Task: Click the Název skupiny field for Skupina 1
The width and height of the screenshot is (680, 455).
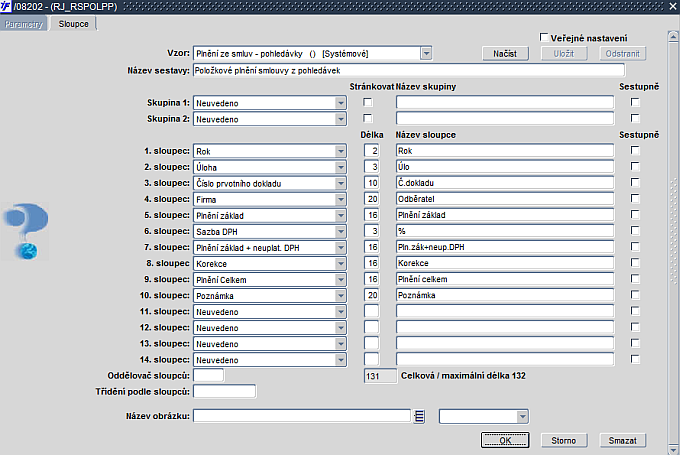Action: (x=505, y=102)
